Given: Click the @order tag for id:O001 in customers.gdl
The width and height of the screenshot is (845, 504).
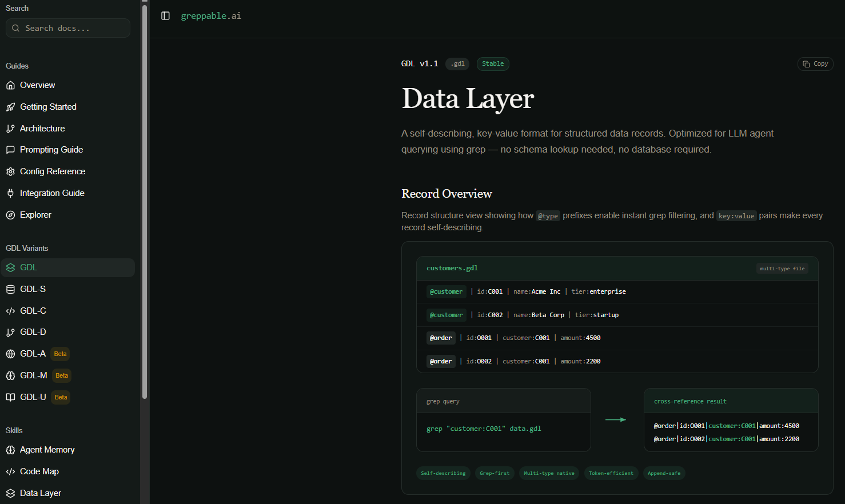Looking at the screenshot, I should point(441,338).
